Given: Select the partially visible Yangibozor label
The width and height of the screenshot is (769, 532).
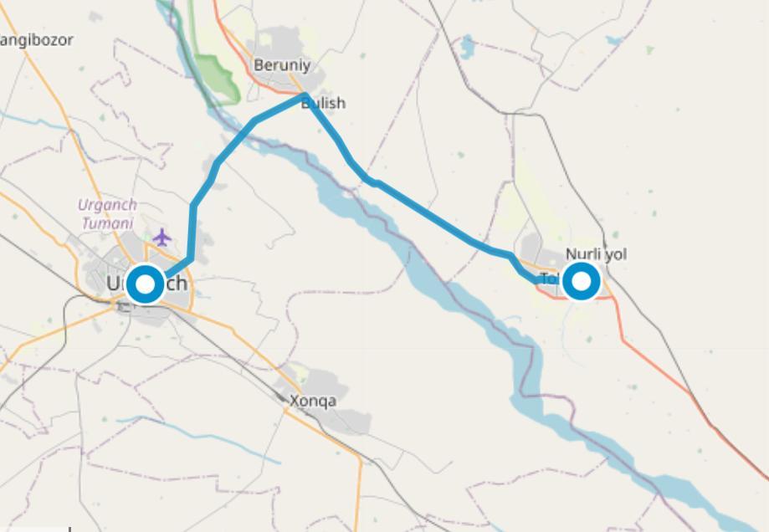Looking at the screenshot, I should (36, 40).
